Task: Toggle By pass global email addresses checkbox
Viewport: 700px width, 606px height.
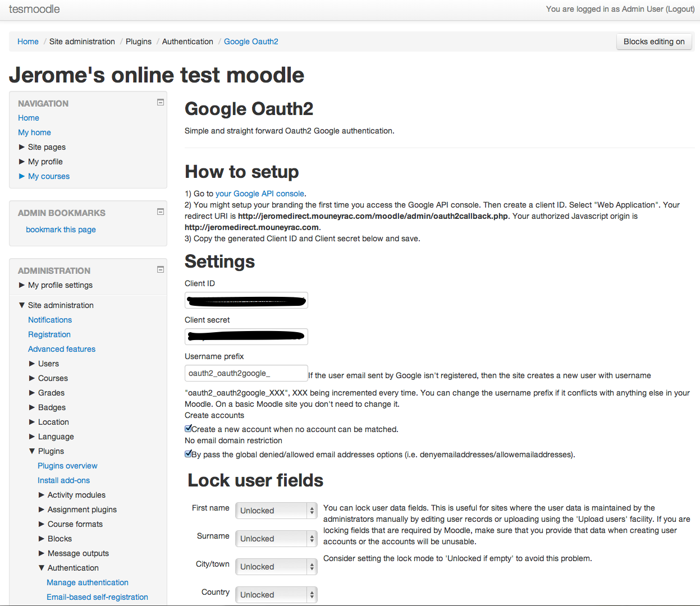Action: pos(189,453)
